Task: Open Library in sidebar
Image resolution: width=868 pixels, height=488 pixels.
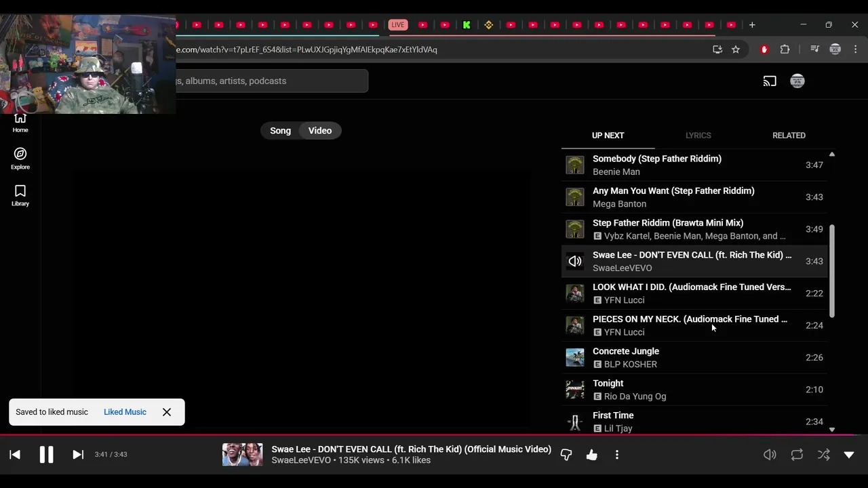Action: coord(20,195)
